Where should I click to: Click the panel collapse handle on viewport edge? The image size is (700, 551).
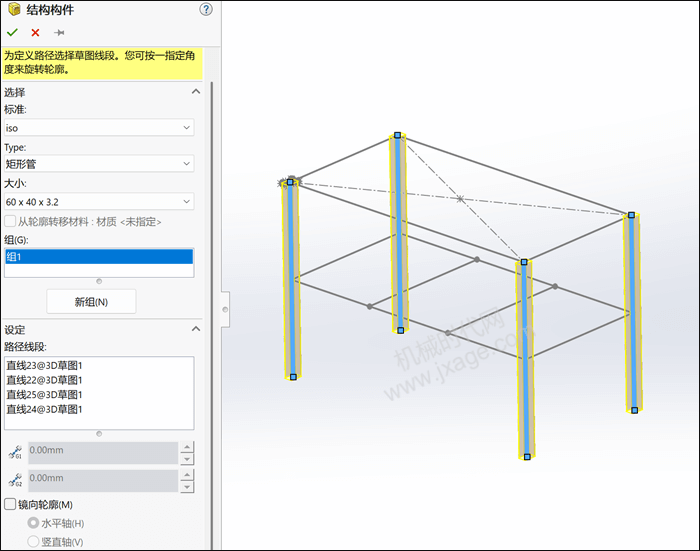(x=225, y=309)
